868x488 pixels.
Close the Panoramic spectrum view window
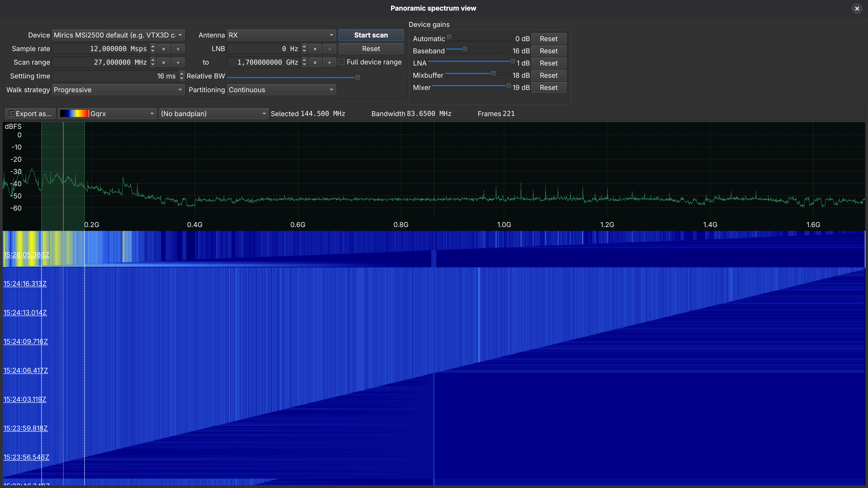857,8
